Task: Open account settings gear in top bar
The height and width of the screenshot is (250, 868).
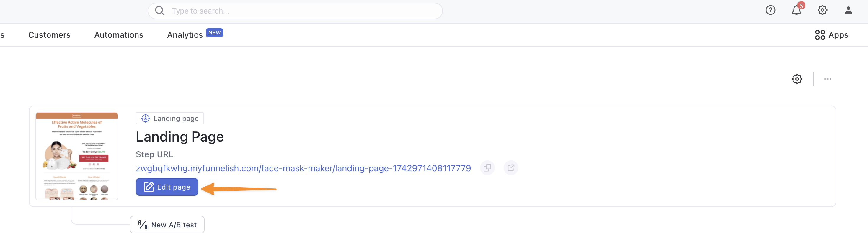Action: tap(822, 10)
